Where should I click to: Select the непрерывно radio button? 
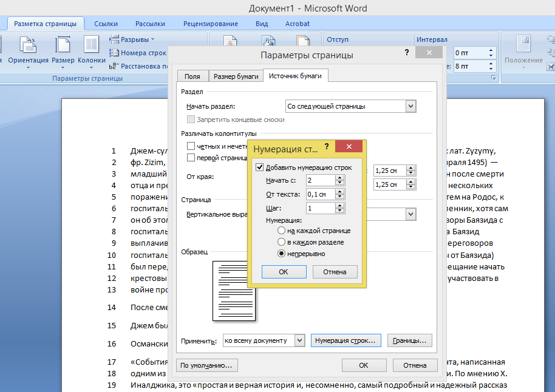(281, 254)
